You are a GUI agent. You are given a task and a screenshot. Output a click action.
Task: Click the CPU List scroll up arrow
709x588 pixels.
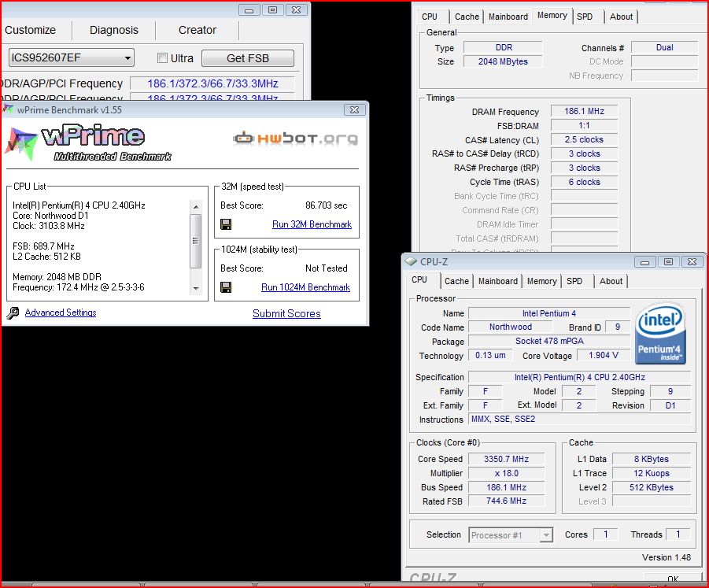click(196, 207)
